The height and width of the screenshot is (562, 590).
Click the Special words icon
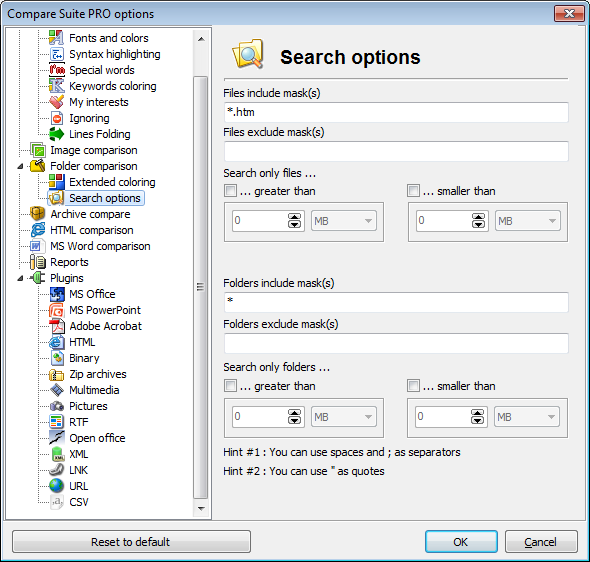(x=56, y=70)
